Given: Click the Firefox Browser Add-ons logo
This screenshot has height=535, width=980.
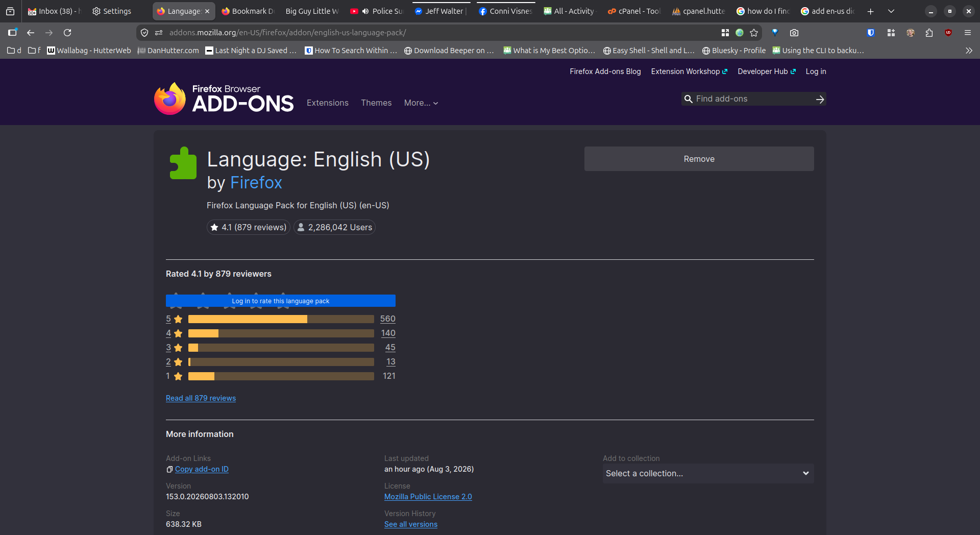Looking at the screenshot, I should (224, 99).
